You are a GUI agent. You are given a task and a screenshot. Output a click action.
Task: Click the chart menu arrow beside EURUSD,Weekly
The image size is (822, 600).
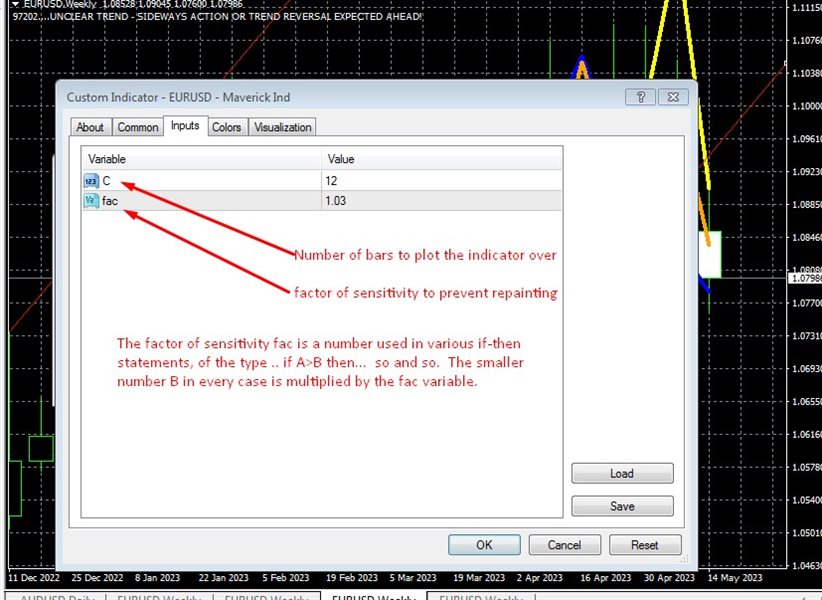[16, 4]
